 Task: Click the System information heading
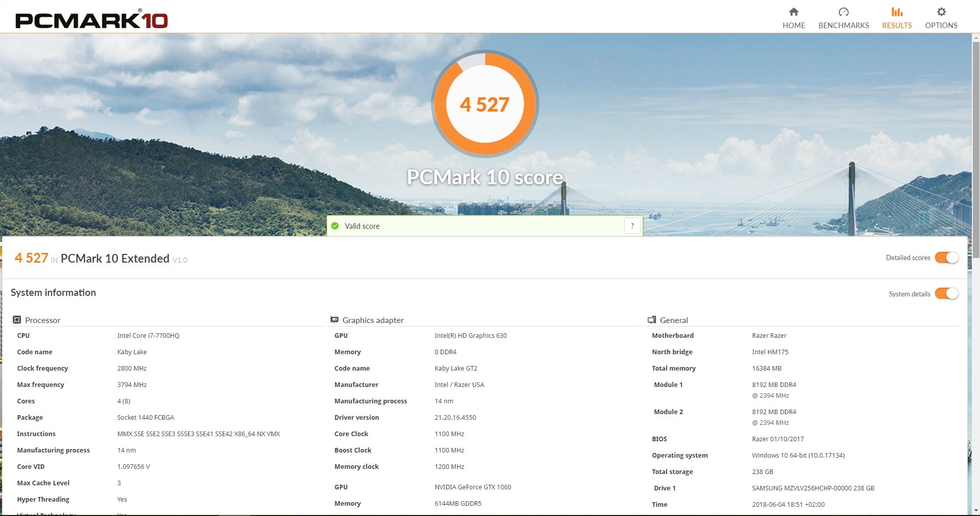53,292
